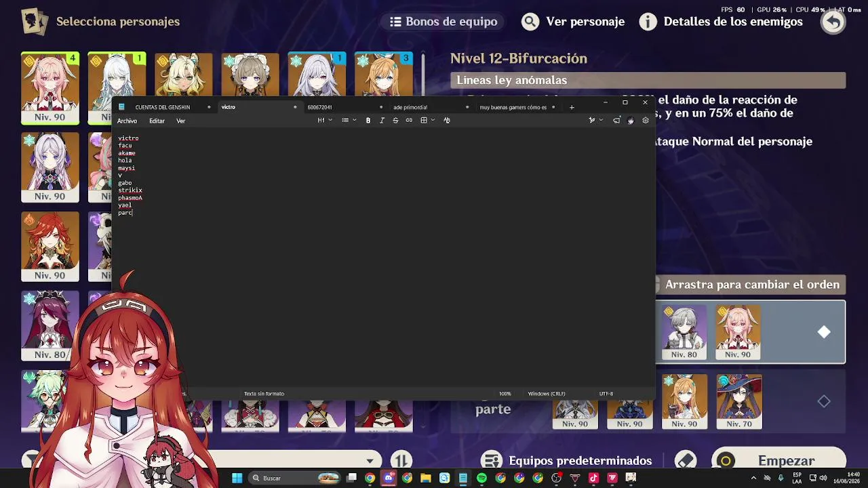Show hidden tray icons chevron
Viewport: 868px width, 488px height.
point(753,478)
